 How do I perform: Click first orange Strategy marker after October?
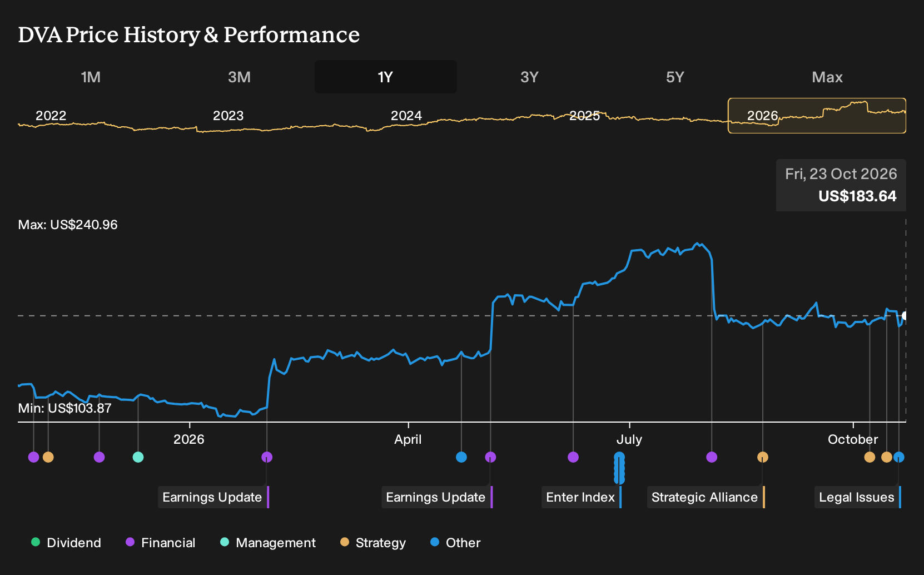click(870, 457)
